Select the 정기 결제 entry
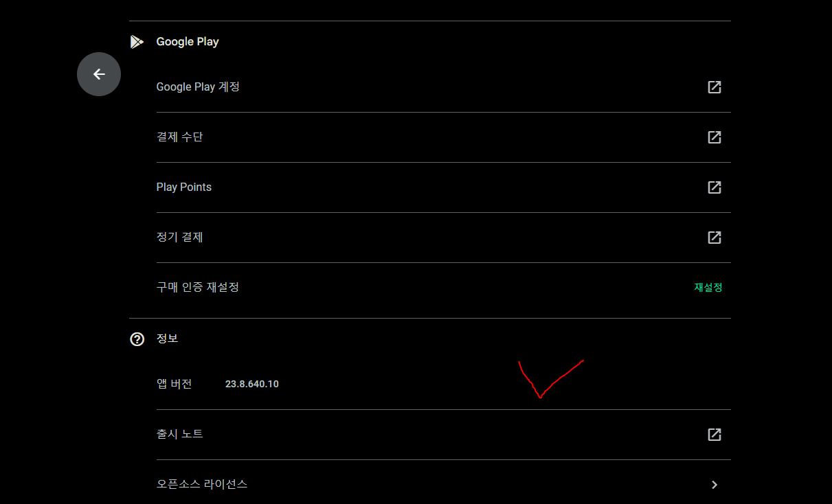Screen dimensions: 832x504 click(x=444, y=238)
